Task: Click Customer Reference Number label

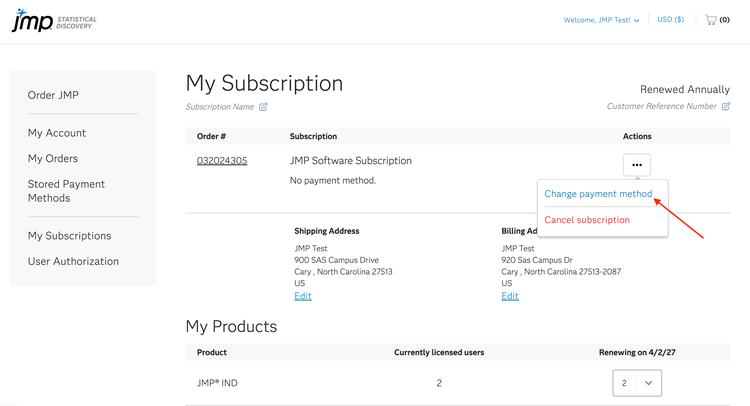Action: pyautogui.click(x=662, y=106)
